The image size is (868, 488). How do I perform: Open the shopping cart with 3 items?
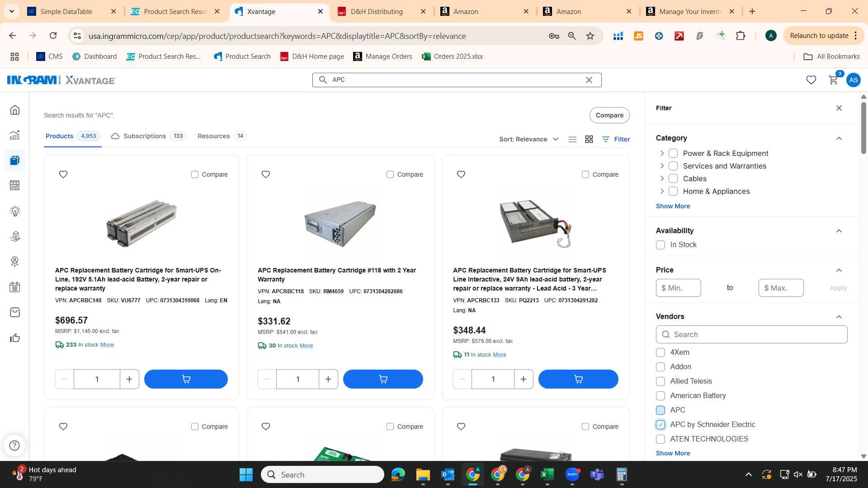833,80
